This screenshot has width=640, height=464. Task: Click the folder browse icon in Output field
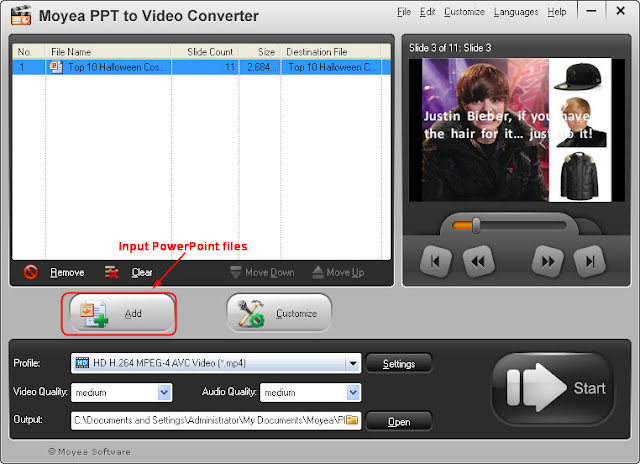[x=352, y=420]
